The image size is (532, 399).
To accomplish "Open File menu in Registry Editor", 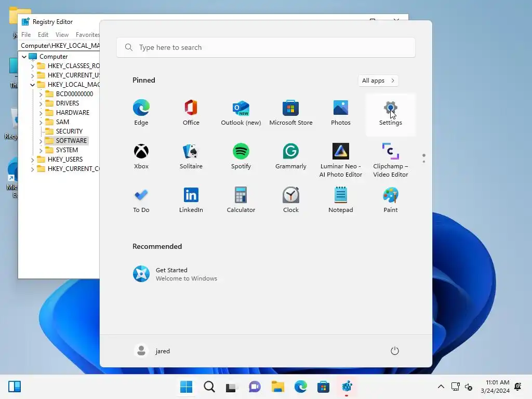I will click(x=26, y=35).
